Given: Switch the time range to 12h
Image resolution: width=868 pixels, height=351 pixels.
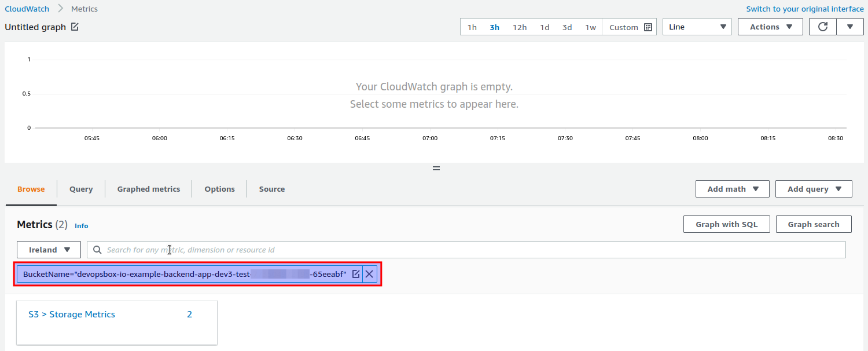Looking at the screenshot, I should [x=519, y=27].
